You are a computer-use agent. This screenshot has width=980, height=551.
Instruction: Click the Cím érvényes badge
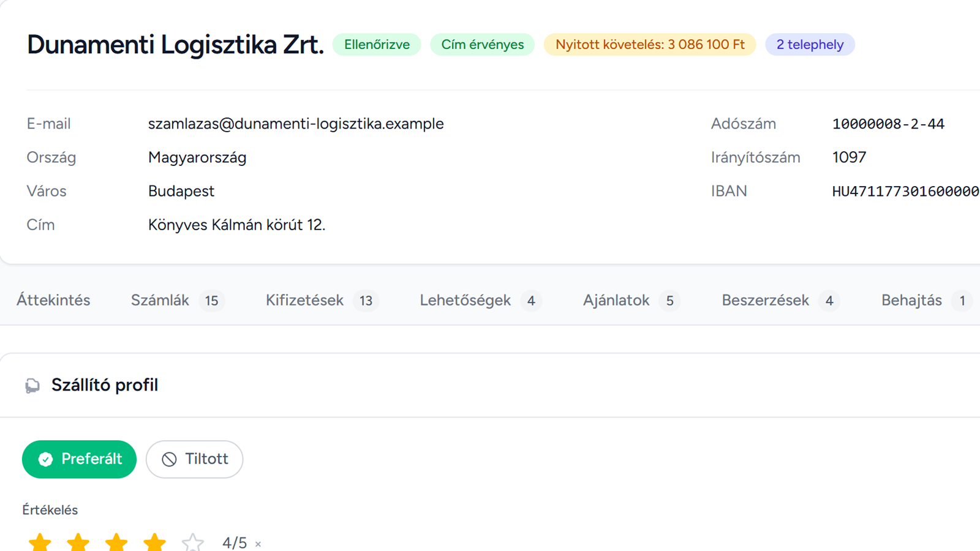pos(483,45)
